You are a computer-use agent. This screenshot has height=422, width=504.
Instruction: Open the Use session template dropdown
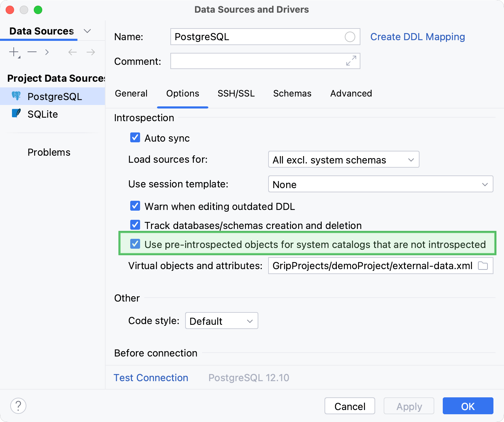click(380, 184)
